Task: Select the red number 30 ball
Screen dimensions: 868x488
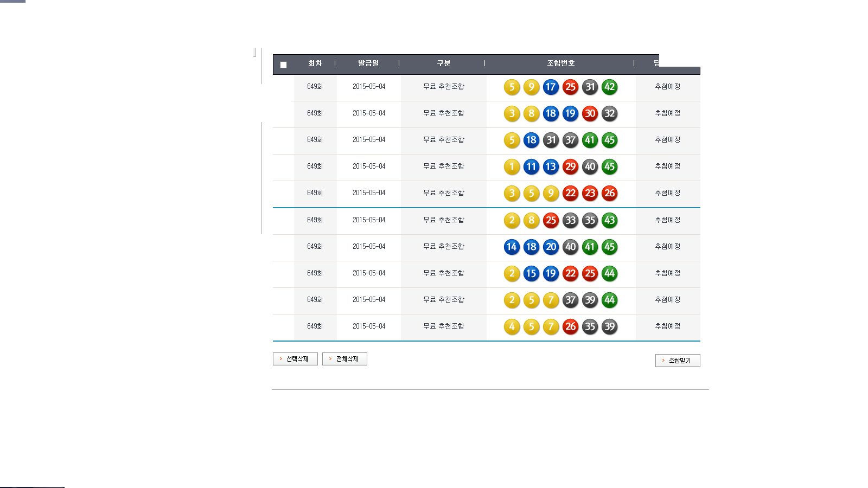Action: (590, 113)
